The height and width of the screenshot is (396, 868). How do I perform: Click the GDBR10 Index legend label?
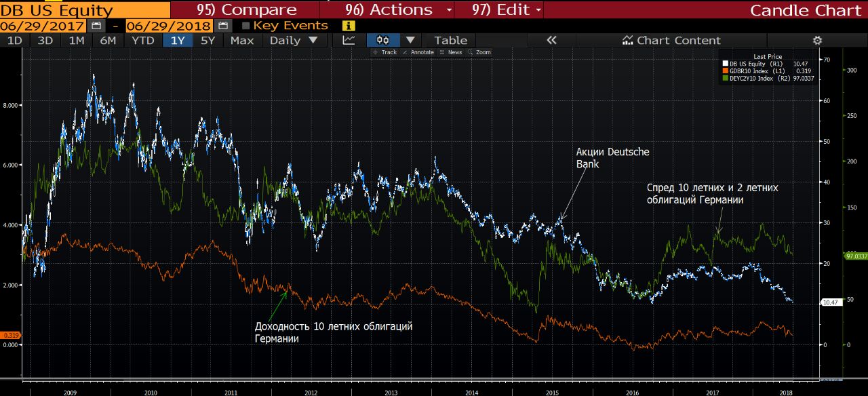click(x=756, y=71)
